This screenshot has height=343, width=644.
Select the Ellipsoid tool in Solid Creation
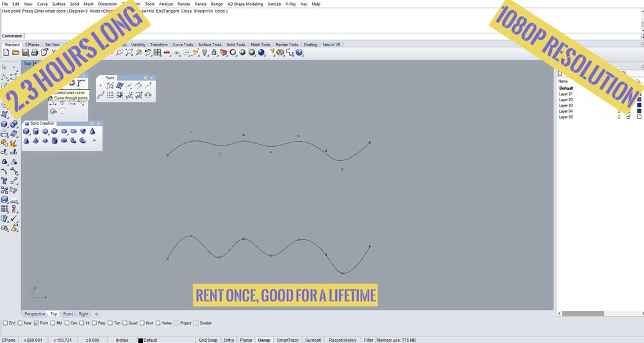pos(64,131)
